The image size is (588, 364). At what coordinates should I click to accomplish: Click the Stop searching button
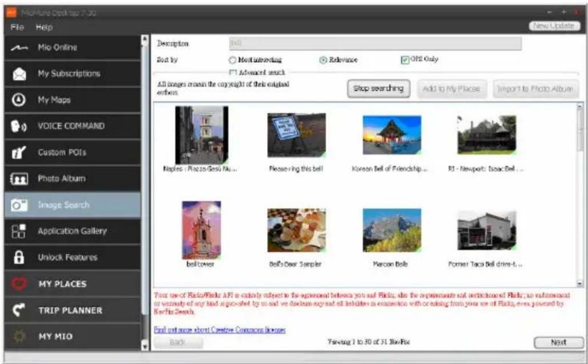click(378, 89)
